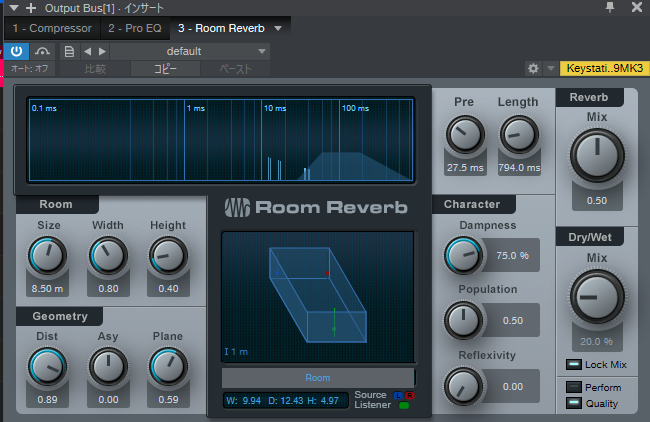Screen dimensions: 650x422
Task: Click the Geometry Plane knob
Action: 168,367
